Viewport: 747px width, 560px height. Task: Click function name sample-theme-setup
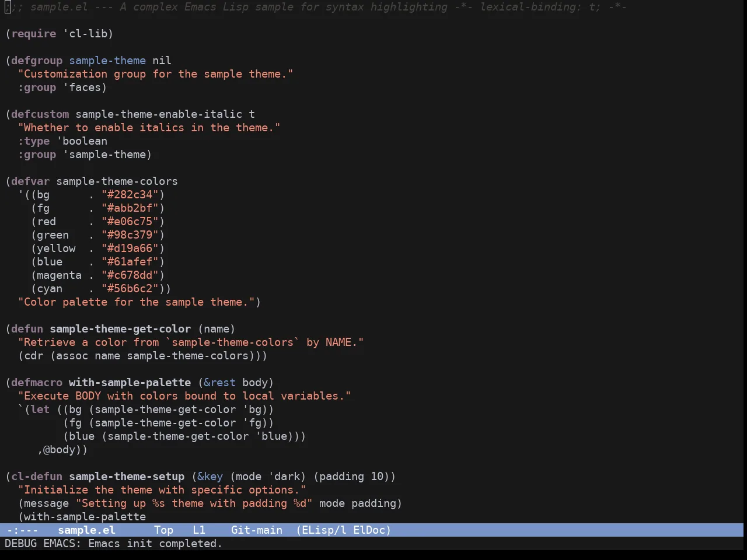coord(127,477)
